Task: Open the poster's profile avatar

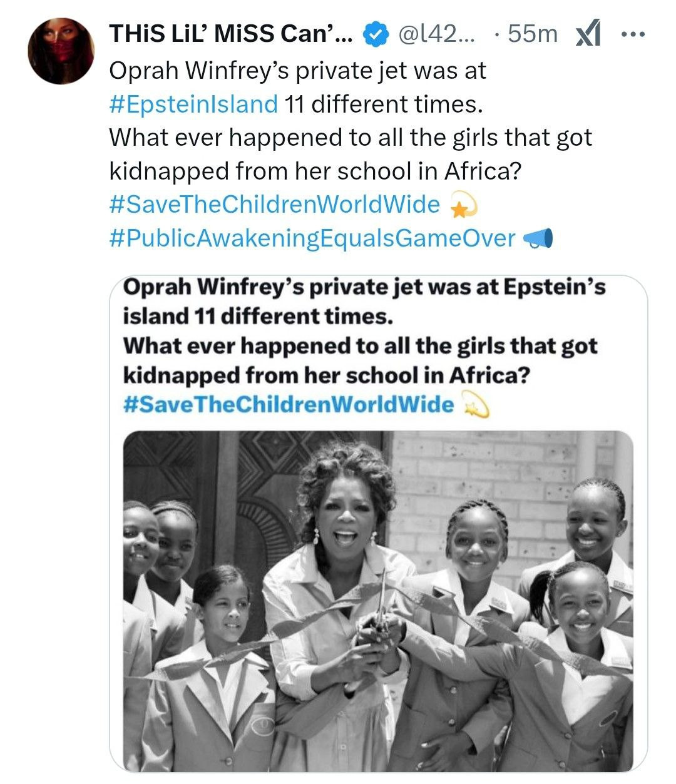Action: [61, 51]
